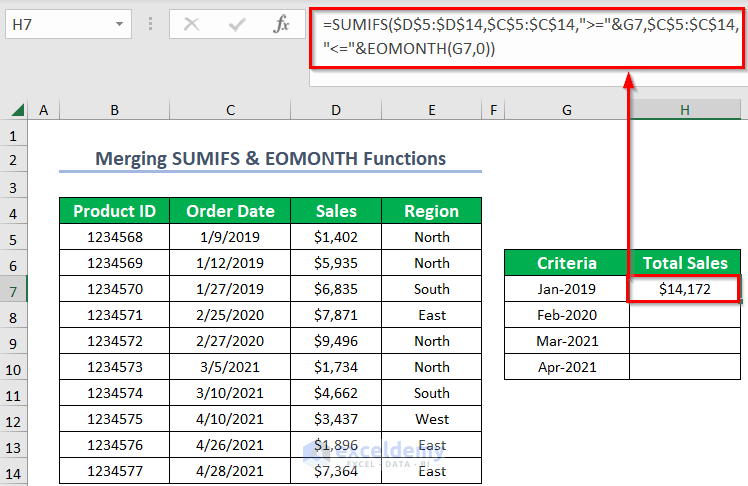The height and width of the screenshot is (486, 748).
Task: Select column H header
Action: [x=685, y=110]
